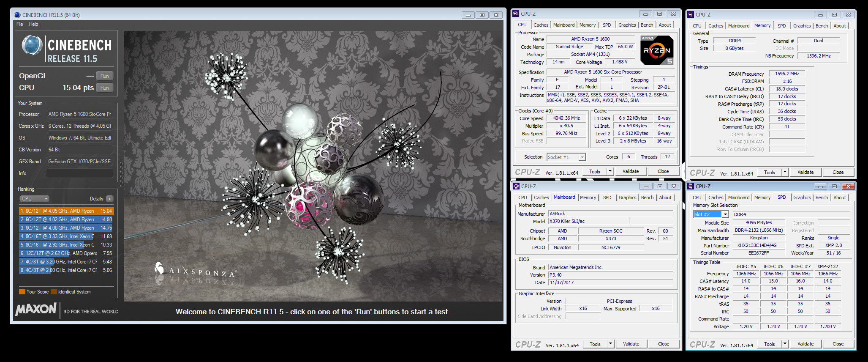
Task: Open the Slot #2 memory slot dropdown
Action: click(x=711, y=214)
